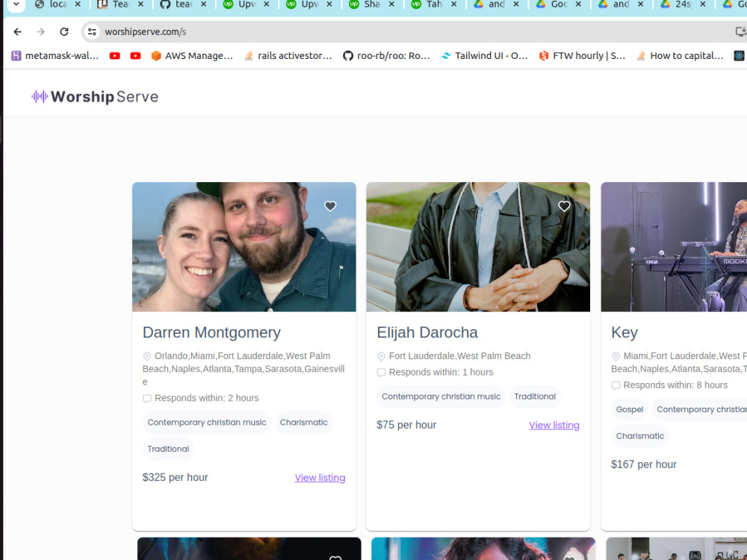Click 'Fort Lauderdale,West Palm Beach' location text

pos(459,355)
